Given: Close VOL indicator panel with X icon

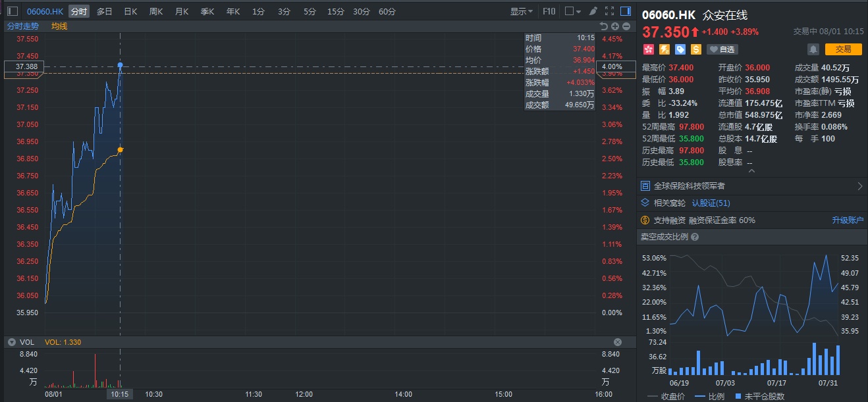Looking at the screenshot, I should click(618, 342).
